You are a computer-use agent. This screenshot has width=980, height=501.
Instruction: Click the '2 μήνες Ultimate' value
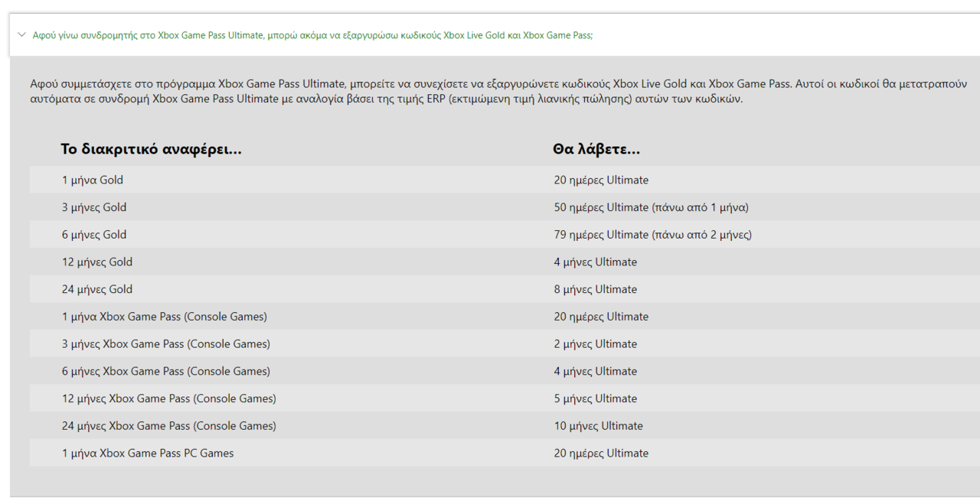pos(596,344)
